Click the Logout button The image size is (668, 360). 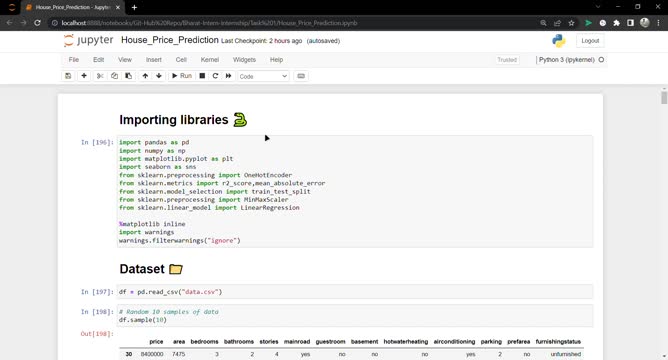590,41
